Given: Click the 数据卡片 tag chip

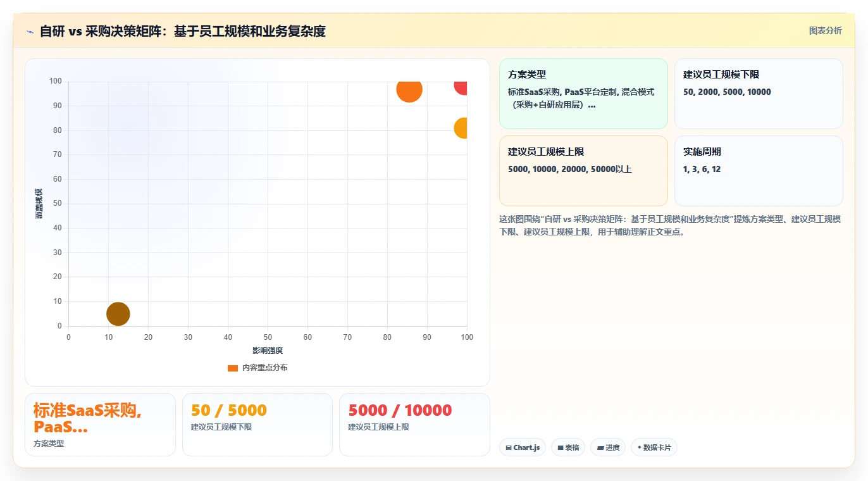Looking at the screenshot, I should pyautogui.click(x=654, y=447).
